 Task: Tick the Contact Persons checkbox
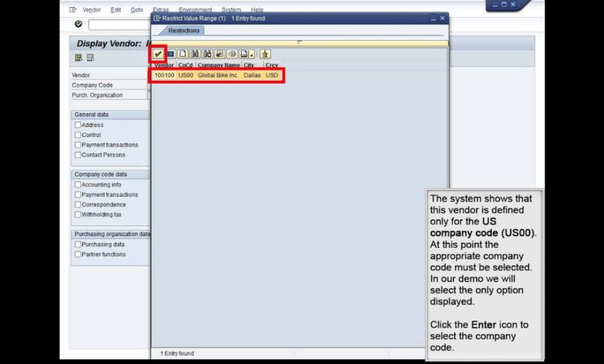pos(77,155)
